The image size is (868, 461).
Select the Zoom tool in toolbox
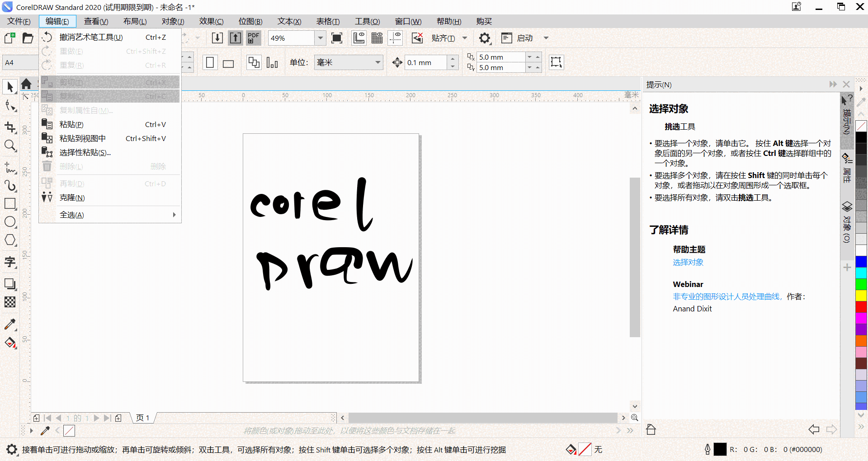pos(10,146)
